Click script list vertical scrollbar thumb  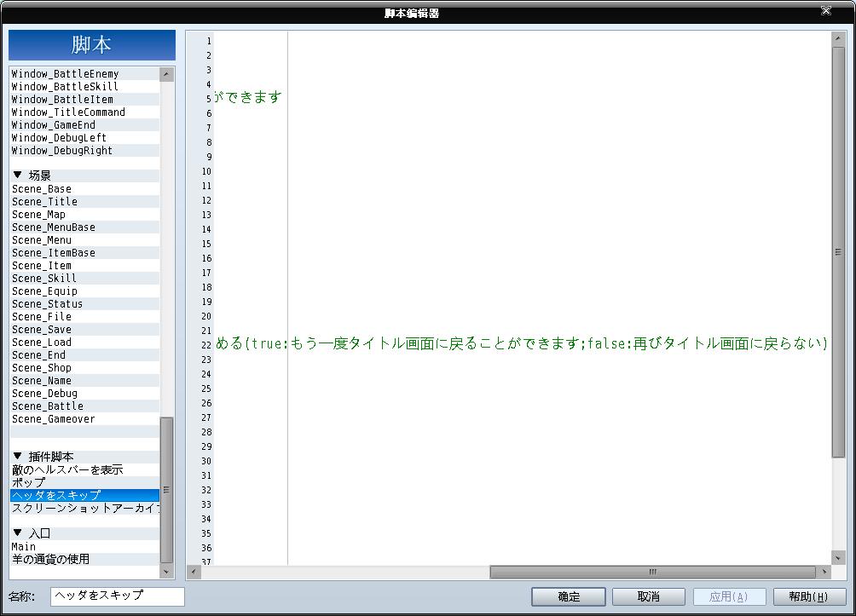pyautogui.click(x=167, y=490)
